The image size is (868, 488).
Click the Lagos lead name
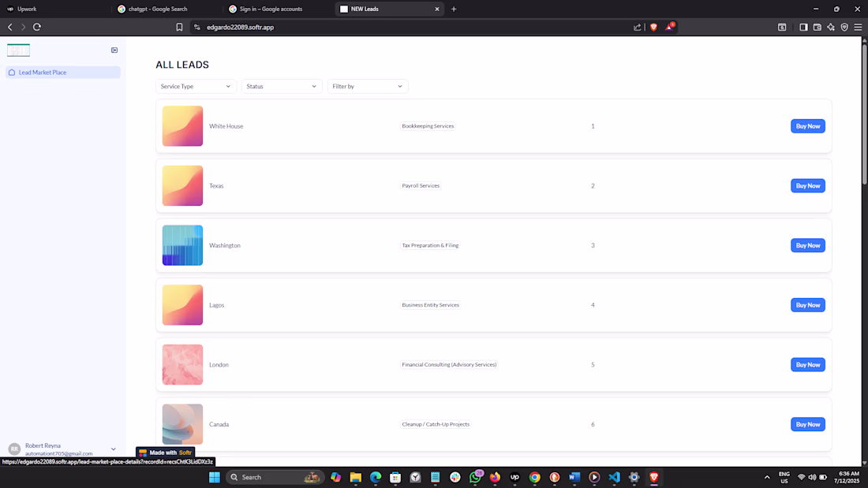click(x=216, y=305)
